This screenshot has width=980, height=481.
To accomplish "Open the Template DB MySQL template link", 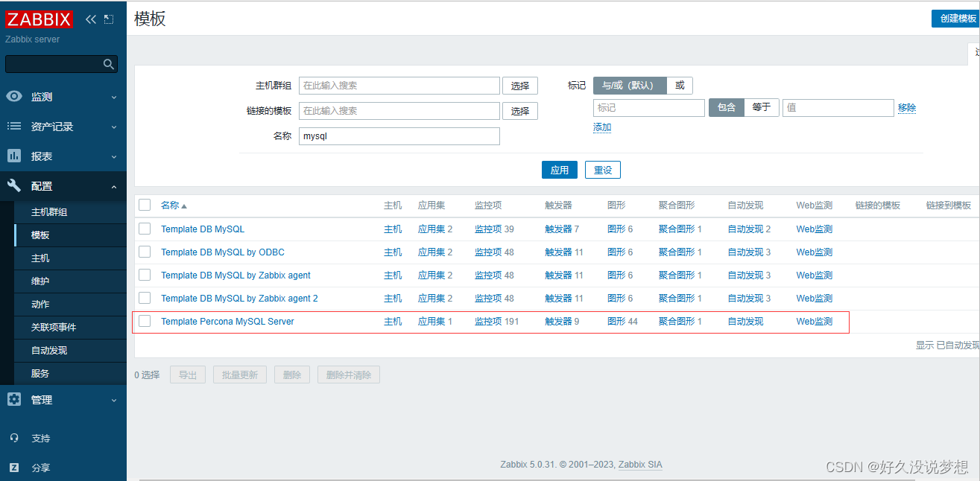I will point(203,229).
